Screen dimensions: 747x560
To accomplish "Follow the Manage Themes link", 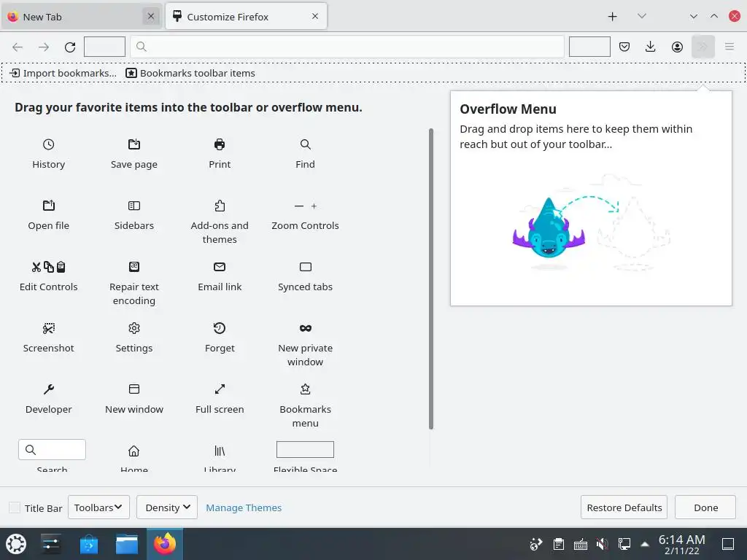I will 244,507.
